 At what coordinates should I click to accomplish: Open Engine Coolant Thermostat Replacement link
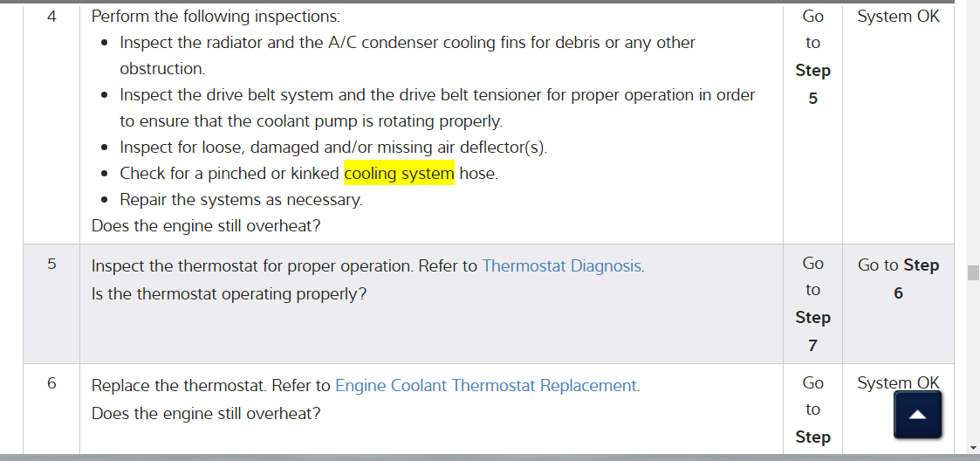coord(486,386)
